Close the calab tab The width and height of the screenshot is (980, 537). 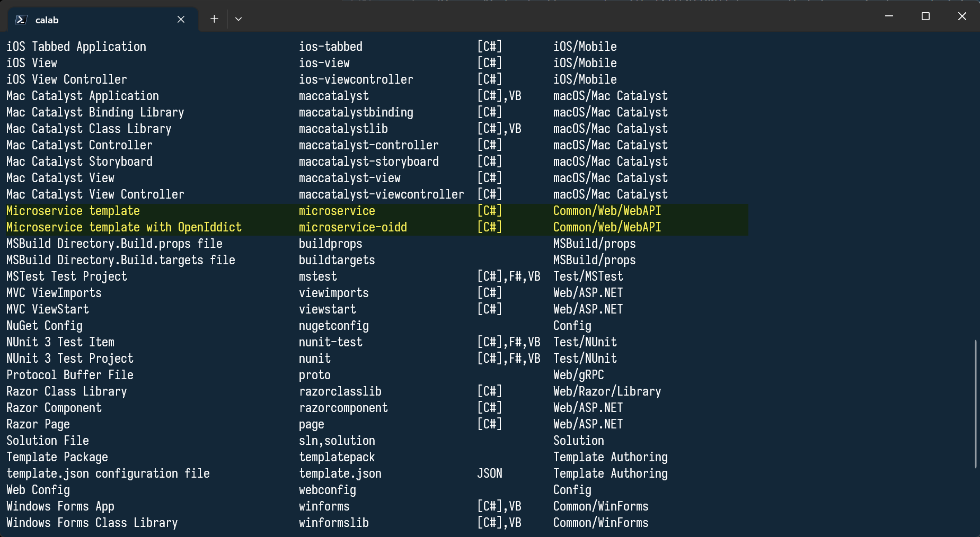point(181,20)
